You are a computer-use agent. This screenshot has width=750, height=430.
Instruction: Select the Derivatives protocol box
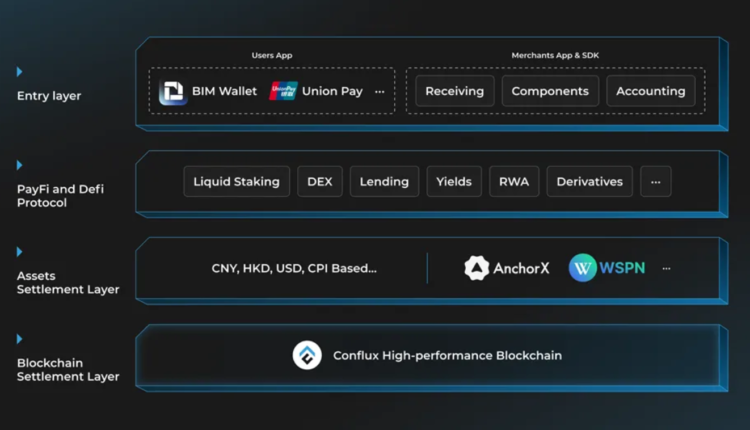[589, 181]
